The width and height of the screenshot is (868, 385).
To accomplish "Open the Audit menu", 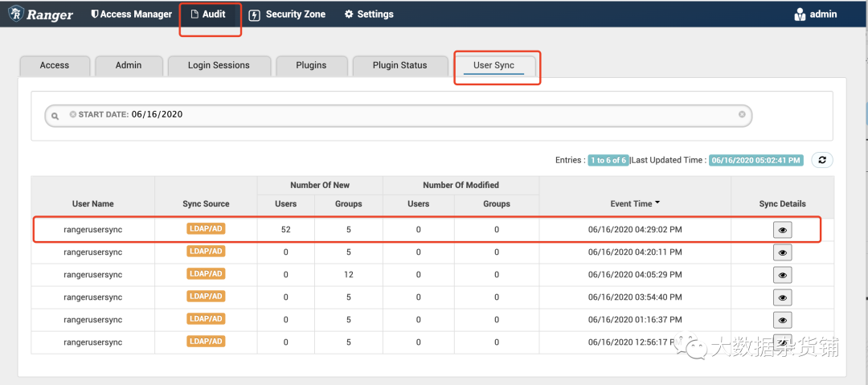I will (208, 14).
